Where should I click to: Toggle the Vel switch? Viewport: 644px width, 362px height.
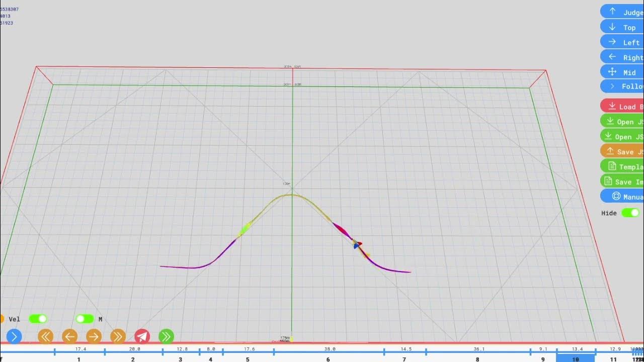[38, 319]
